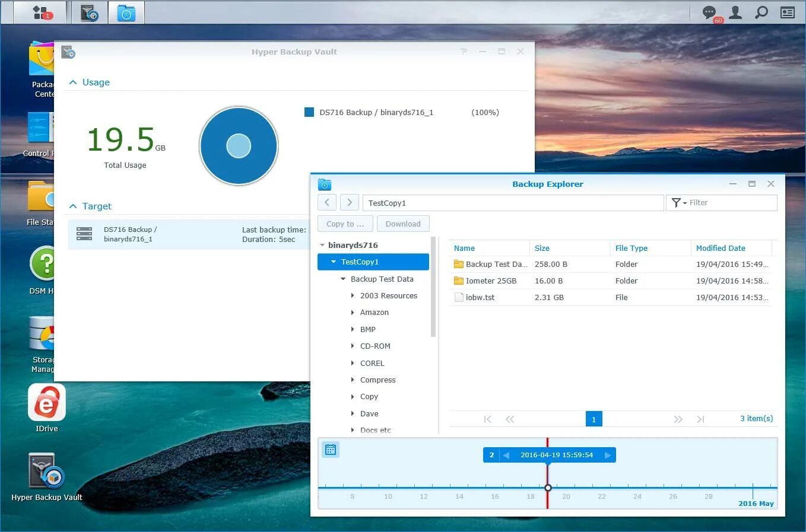Image resolution: width=806 pixels, height=532 pixels.
Task: Sort by File Type column
Action: pos(650,248)
